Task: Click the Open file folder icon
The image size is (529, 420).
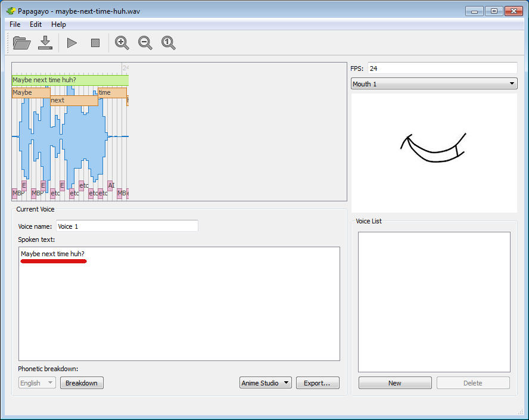Action: tap(22, 43)
